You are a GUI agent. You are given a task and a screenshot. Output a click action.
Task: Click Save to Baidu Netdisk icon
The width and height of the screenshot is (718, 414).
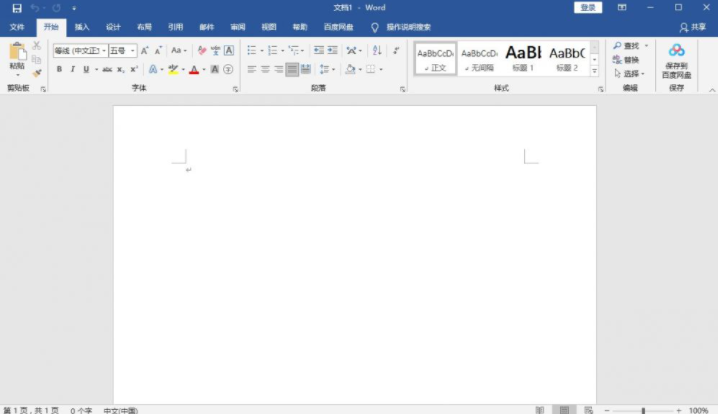click(676, 52)
